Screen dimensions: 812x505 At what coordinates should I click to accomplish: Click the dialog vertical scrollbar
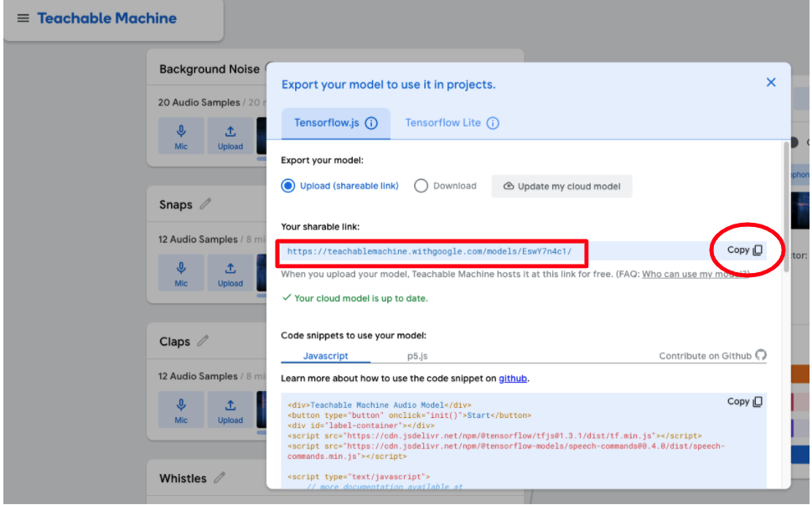pyautogui.click(x=787, y=207)
